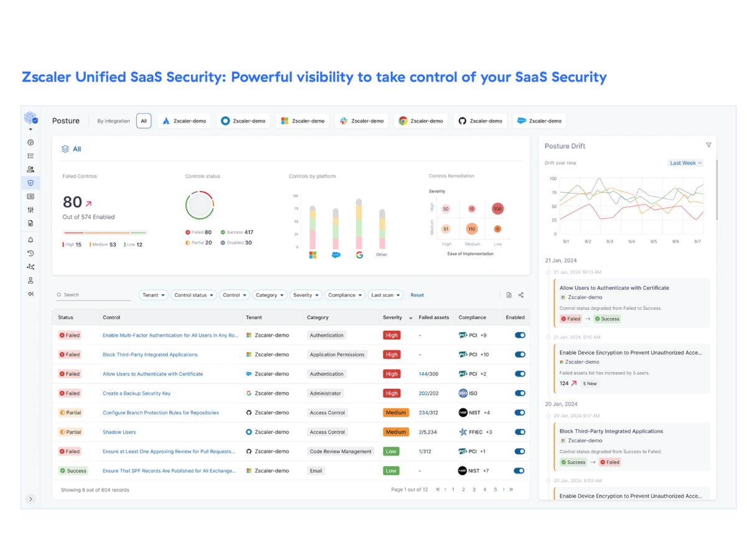Viewport: 747px width, 560px height.
Task: Toggle off the Shadow Users control
Action: [520, 432]
